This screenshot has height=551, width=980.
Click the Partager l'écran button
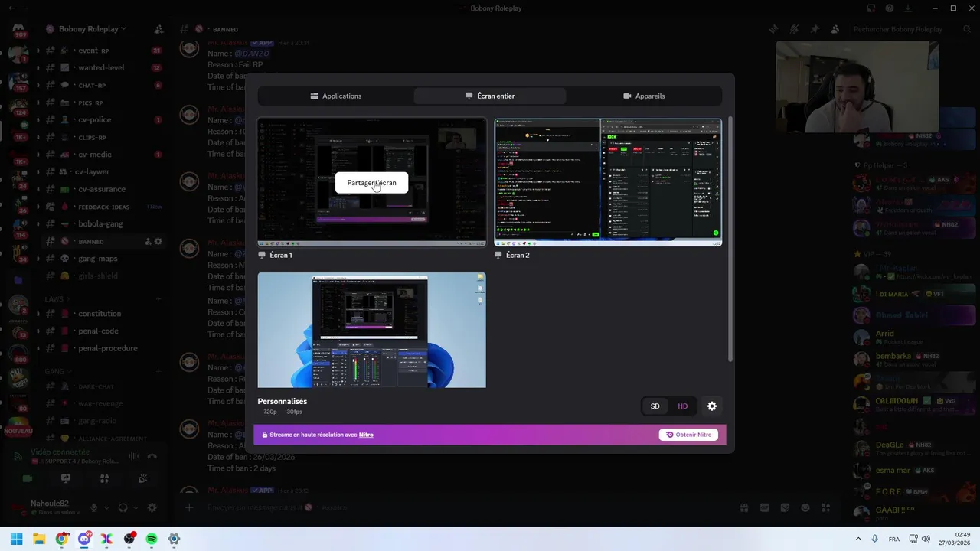tap(371, 183)
